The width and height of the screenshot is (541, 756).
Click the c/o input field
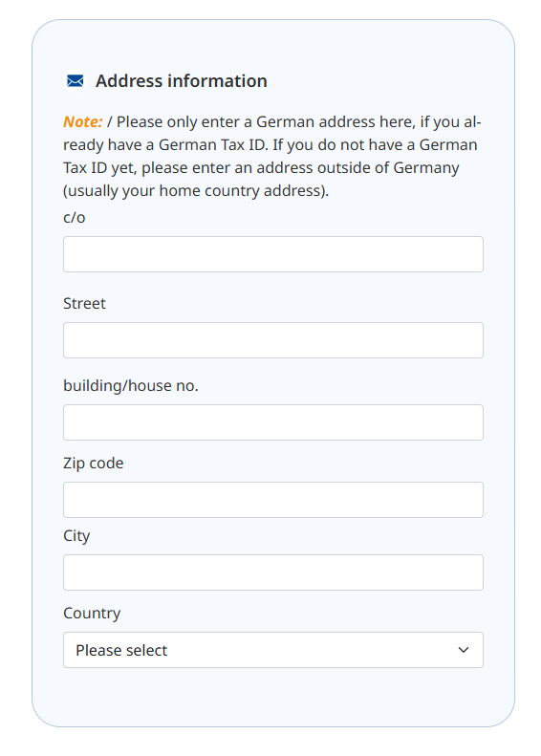point(273,254)
